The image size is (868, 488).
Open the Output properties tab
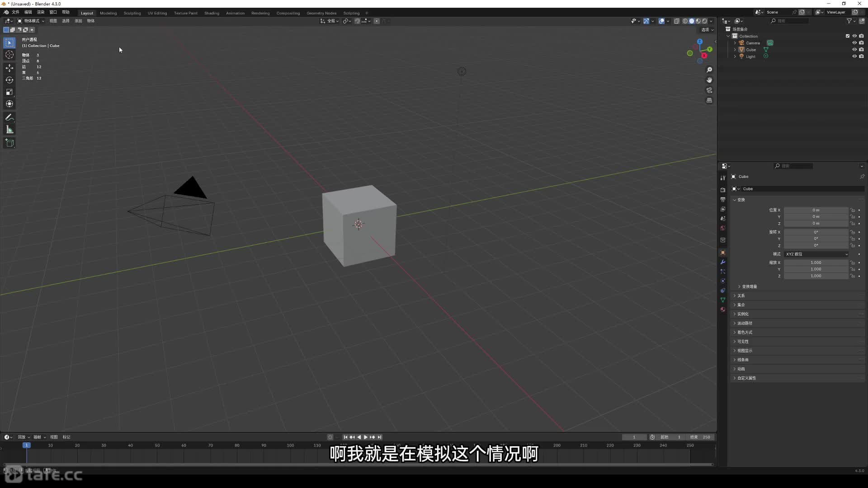[723, 199]
